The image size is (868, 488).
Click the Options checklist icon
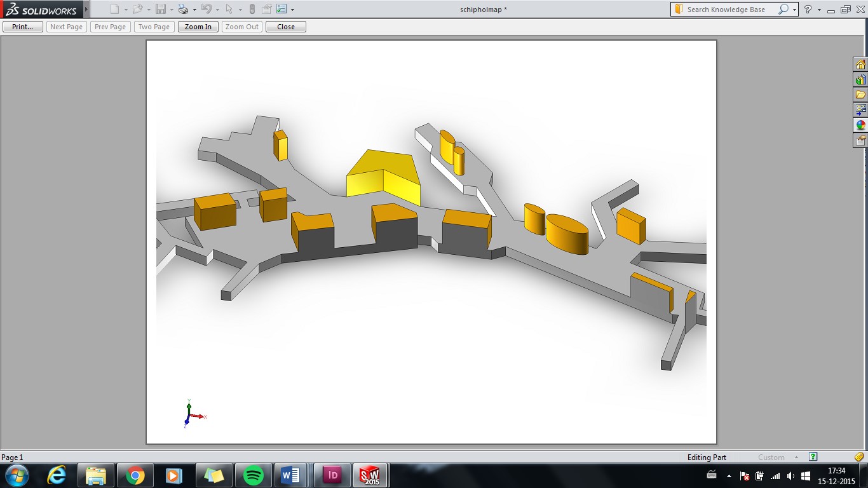[x=281, y=10]
